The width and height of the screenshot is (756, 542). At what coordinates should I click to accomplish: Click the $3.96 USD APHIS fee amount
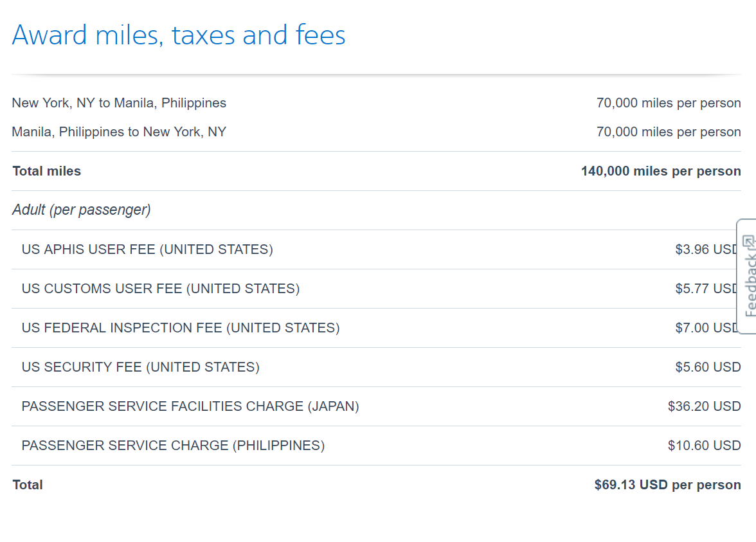[705, 249]
